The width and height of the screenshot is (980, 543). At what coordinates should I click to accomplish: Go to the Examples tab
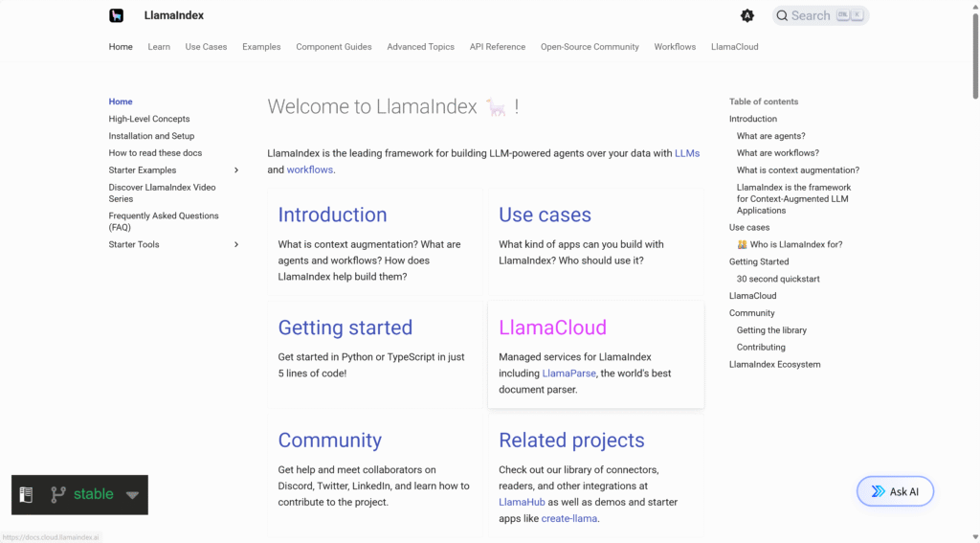click(x=261, y=47)
